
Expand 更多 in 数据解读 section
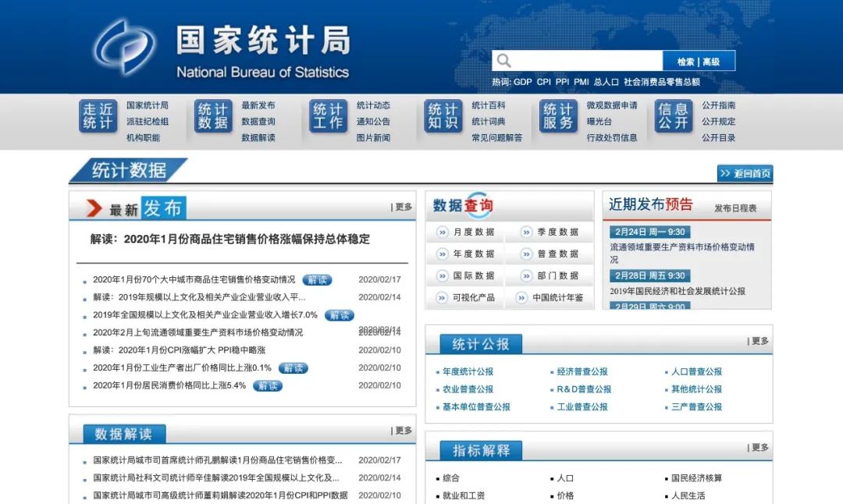404,431
